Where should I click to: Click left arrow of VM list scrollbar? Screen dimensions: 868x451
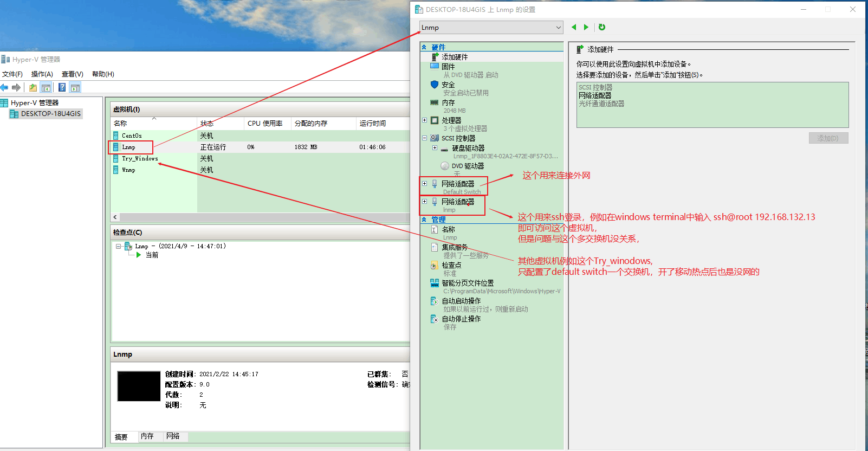[115, 217]
